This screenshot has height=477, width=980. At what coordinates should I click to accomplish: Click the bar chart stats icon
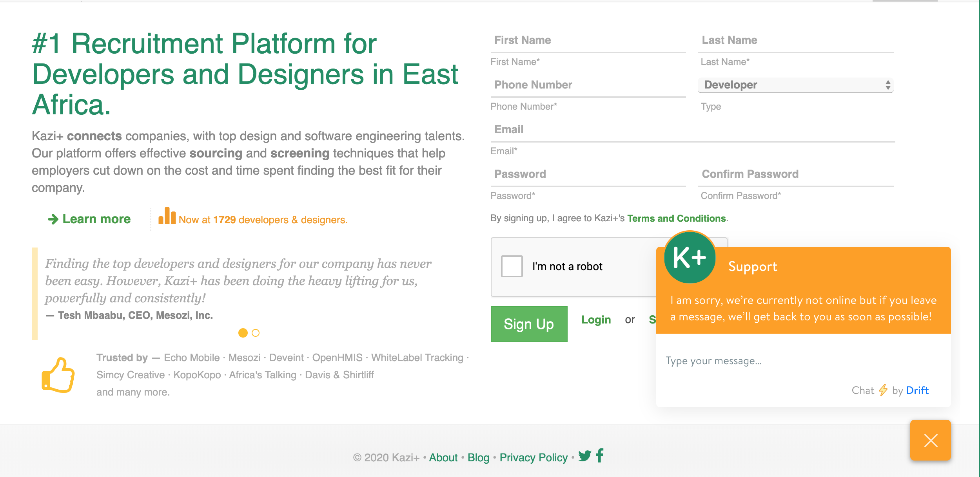point(167,215)
